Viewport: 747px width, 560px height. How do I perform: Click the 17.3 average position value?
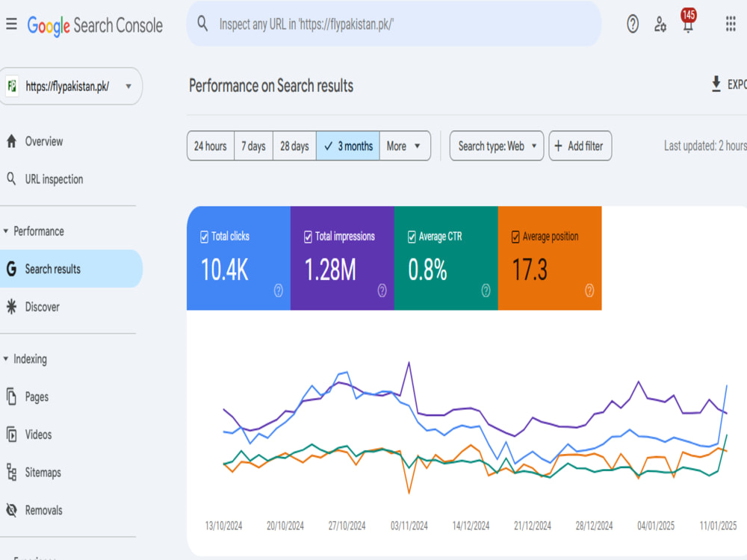pos(530,270)
